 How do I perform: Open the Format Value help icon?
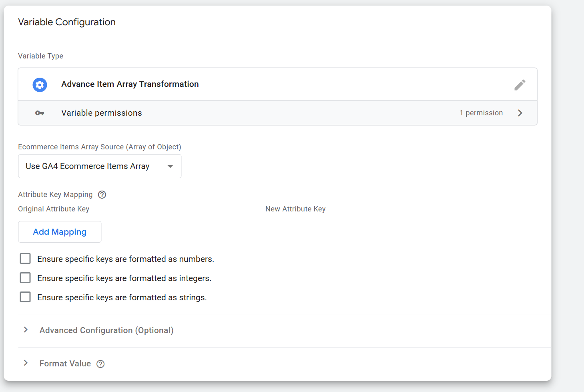100,364
